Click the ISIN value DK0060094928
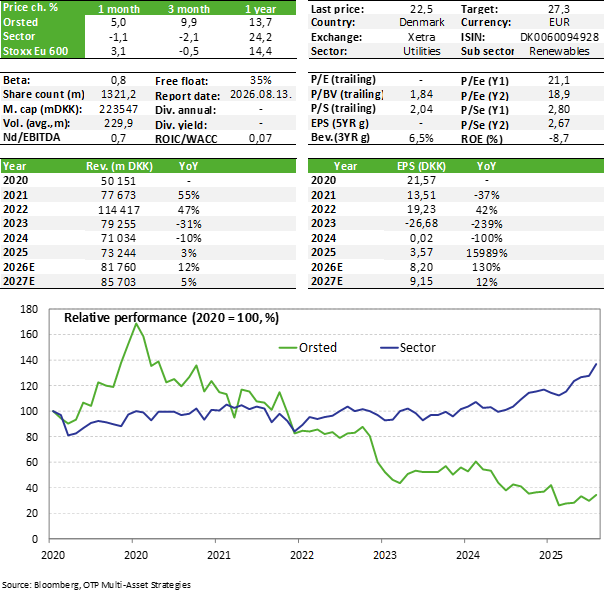The height and width of the screenshot is (592, 605). click(x=559, y=37)
